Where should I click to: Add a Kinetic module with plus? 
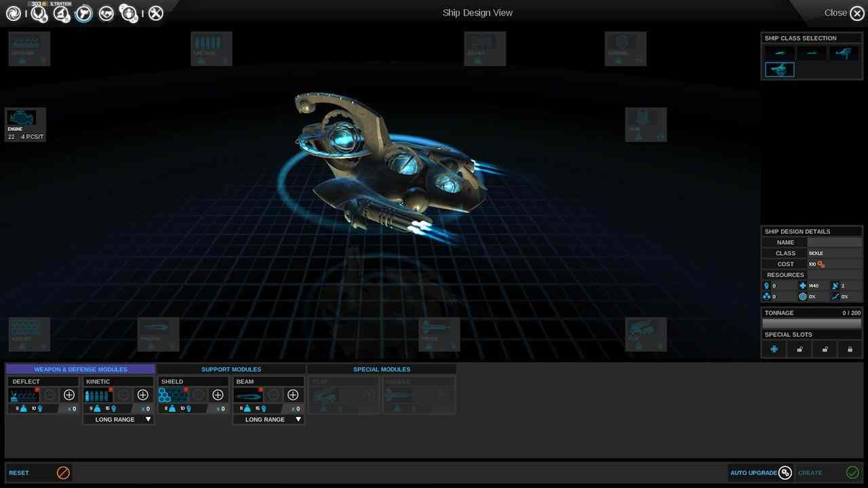(143, 395)
